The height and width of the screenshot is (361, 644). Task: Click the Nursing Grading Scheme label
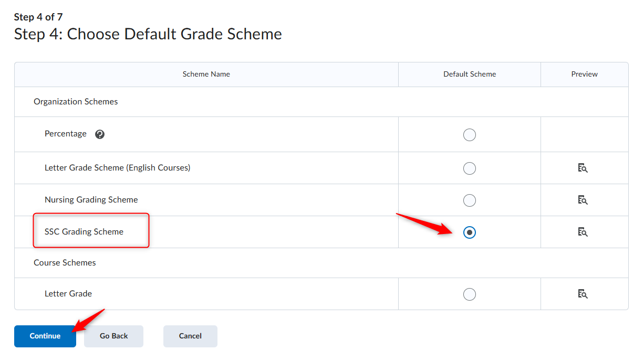(x=91, y=199)
